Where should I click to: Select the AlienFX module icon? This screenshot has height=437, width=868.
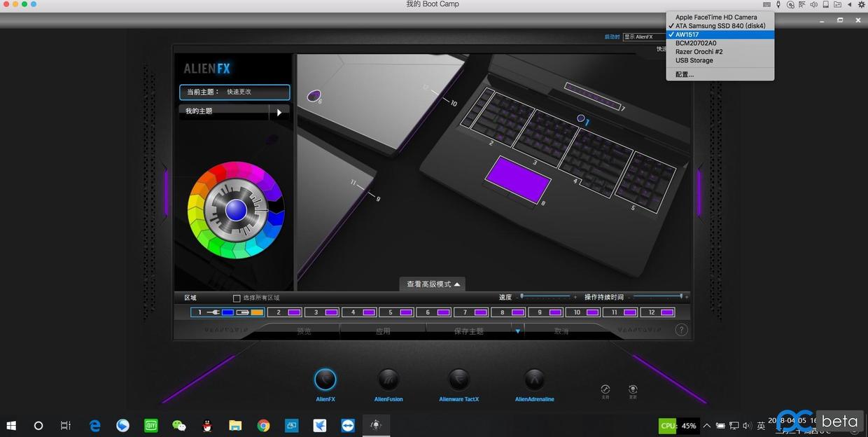(x=325, y=380)
